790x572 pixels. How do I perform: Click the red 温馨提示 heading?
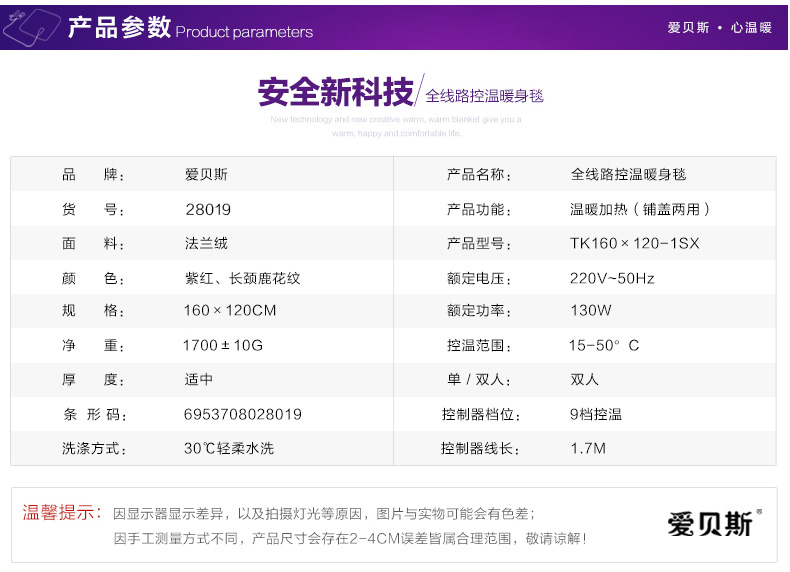62,513
